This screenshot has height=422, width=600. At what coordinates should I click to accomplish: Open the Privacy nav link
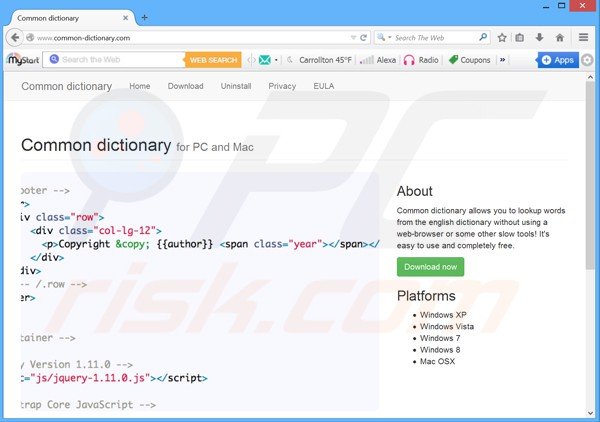point(282,86)
